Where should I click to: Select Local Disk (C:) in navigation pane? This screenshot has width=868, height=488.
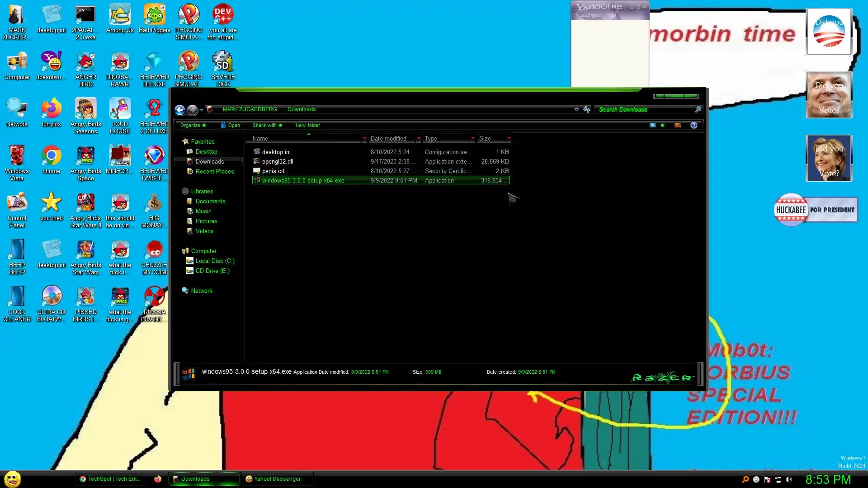point(215,261)
